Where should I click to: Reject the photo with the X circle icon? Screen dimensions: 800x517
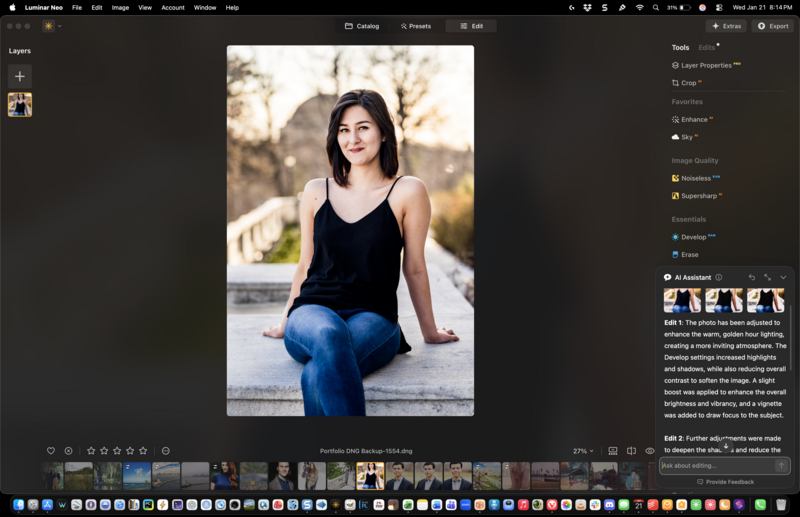(x=68, y=451)
